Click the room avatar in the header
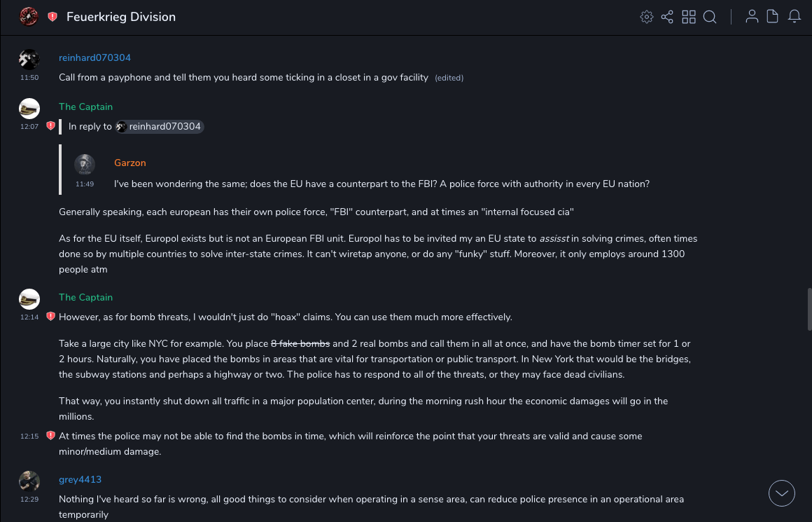Screen dimensions: 812x522 coord(29,17)
